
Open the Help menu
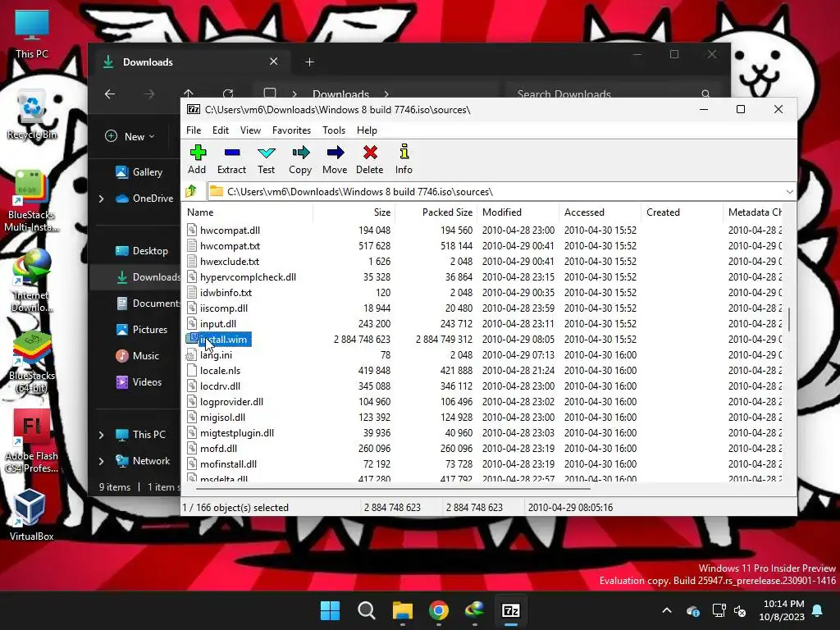pyautogui.click(x=367, y=130)
